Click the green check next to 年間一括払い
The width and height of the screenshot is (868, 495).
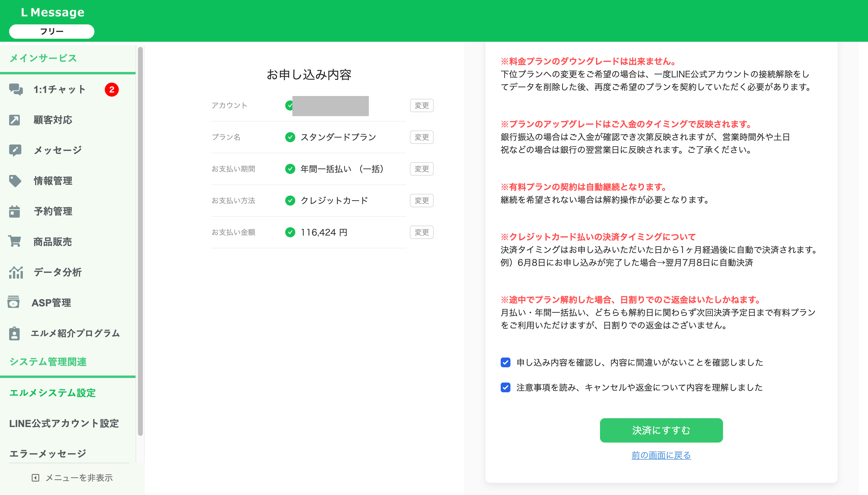click(x=290, y=169)
